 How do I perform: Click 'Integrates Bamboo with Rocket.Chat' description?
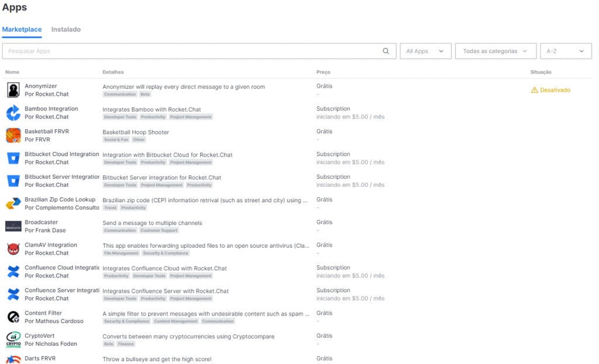click(152, 109)
